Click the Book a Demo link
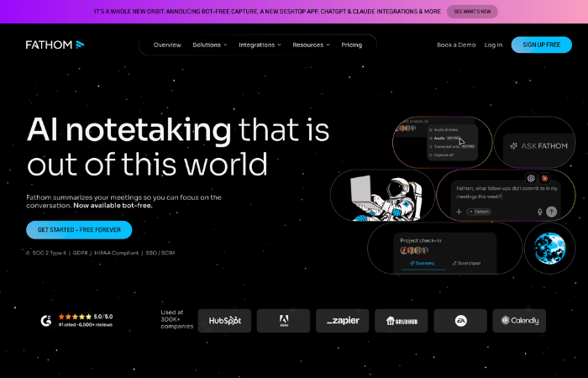 click(456, 45)
